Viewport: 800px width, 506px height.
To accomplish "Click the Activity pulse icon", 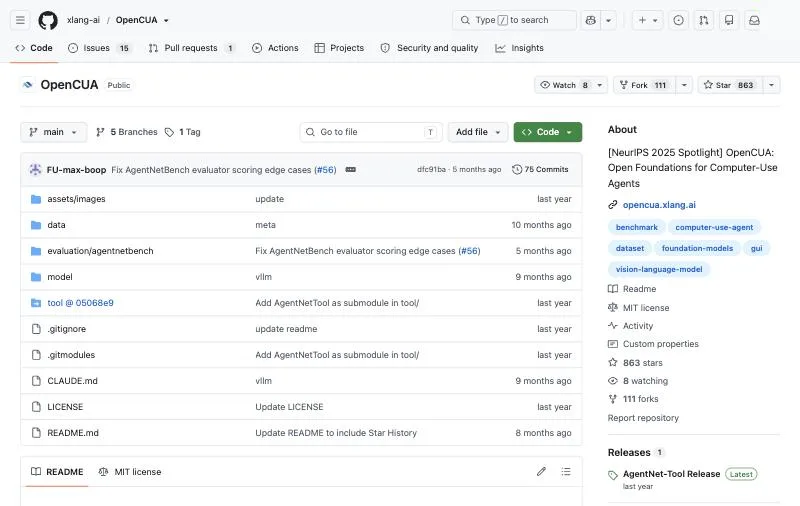I will 613,325.
